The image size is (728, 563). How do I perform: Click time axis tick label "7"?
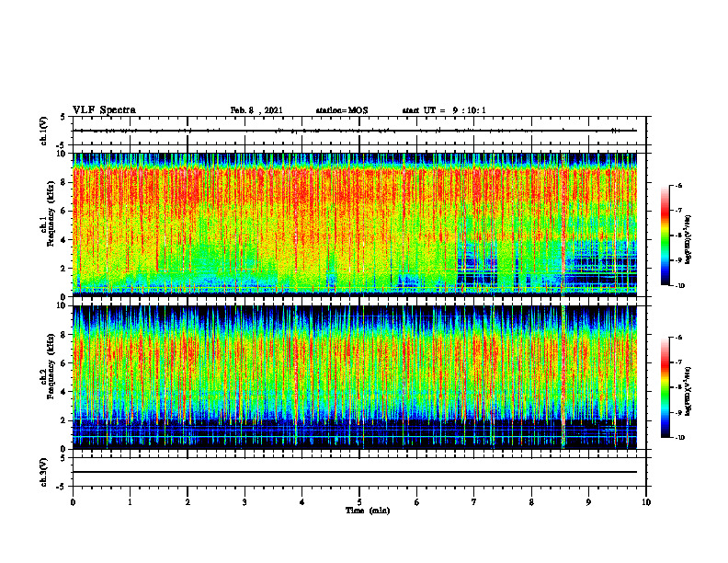[474, 502]
